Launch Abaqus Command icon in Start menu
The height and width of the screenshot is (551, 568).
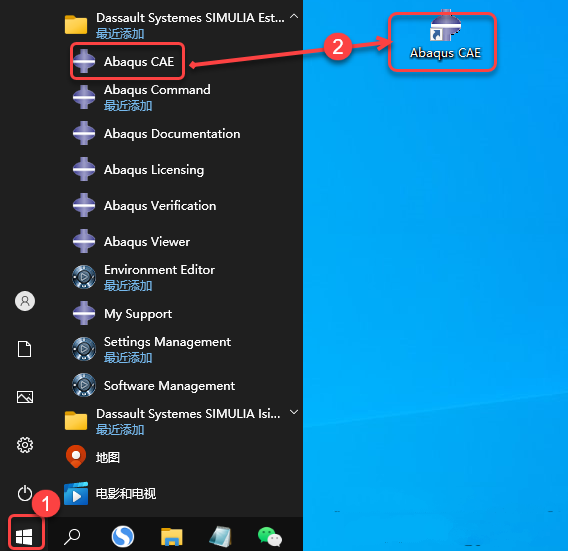[84, 97]
